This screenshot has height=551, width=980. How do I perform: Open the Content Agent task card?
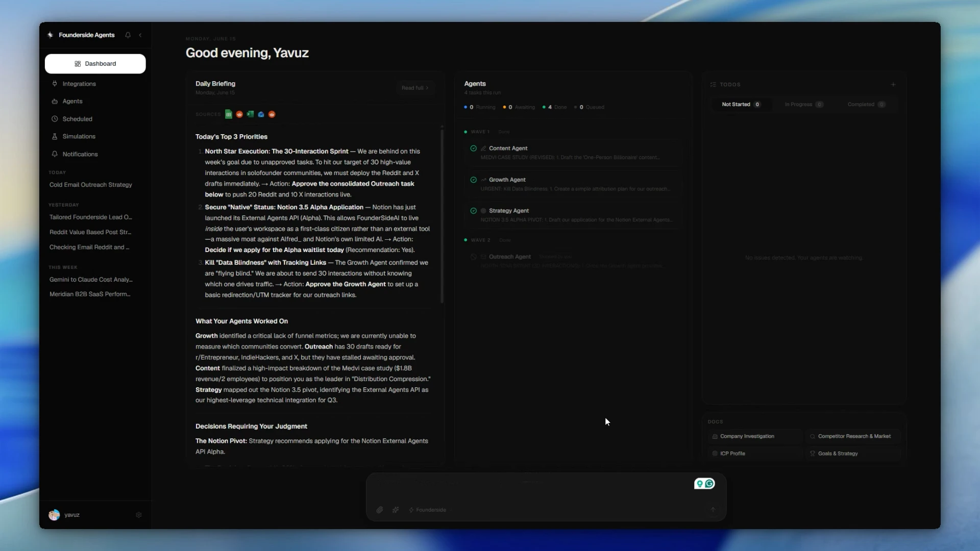pyautogui.click(x=573, y=153)
